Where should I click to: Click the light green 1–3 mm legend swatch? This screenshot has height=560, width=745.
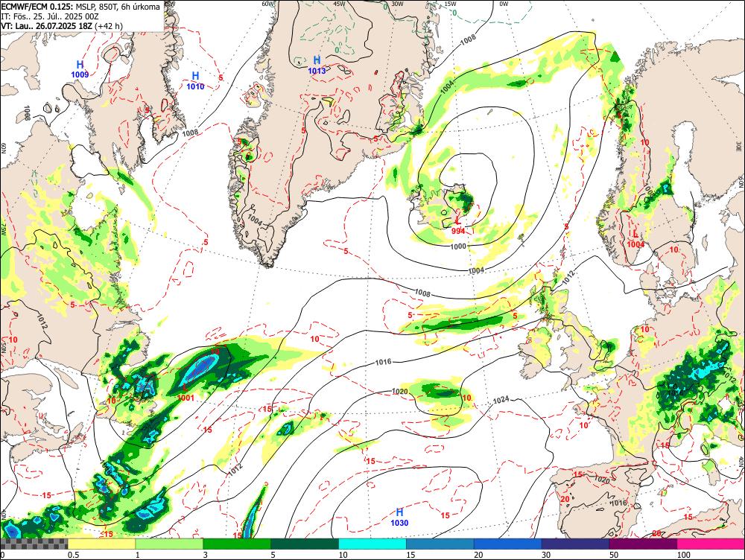point(169,544)
